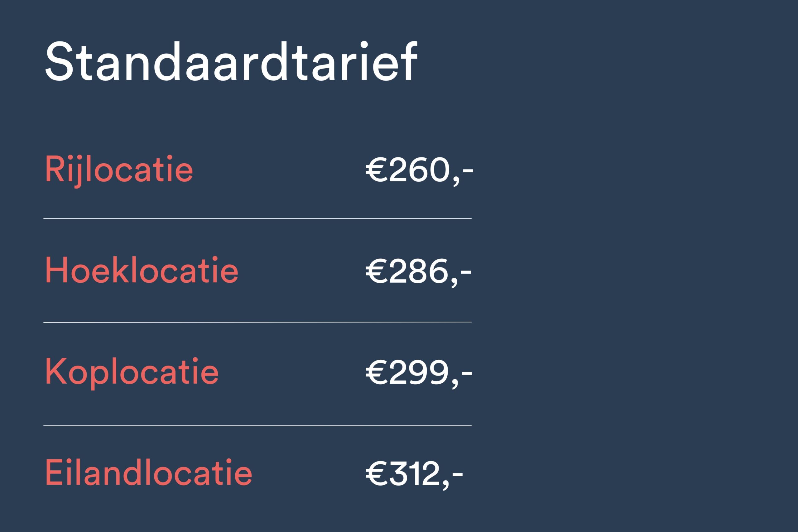Click the €260,- price

pyautogui.click(x=419, y=170)
